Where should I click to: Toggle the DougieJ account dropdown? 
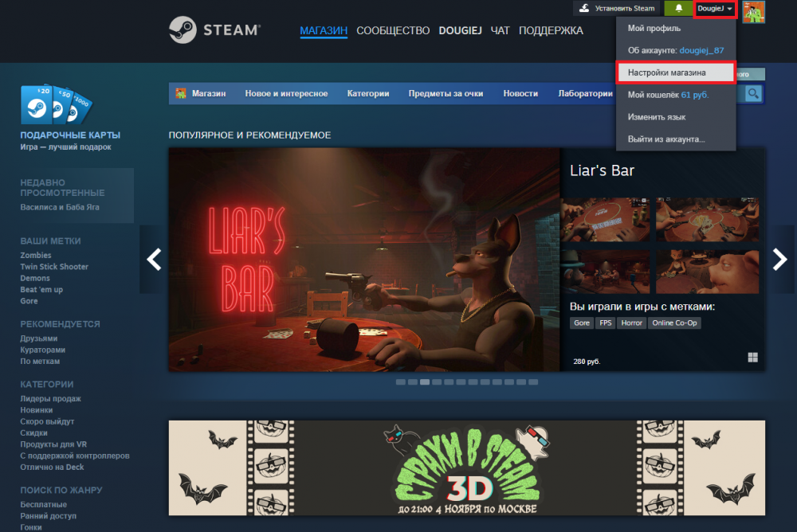tap(715, 9)
